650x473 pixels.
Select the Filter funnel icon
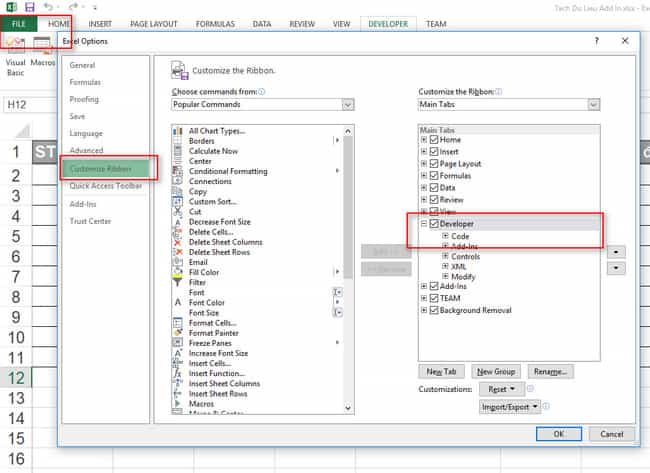point(177,282)
